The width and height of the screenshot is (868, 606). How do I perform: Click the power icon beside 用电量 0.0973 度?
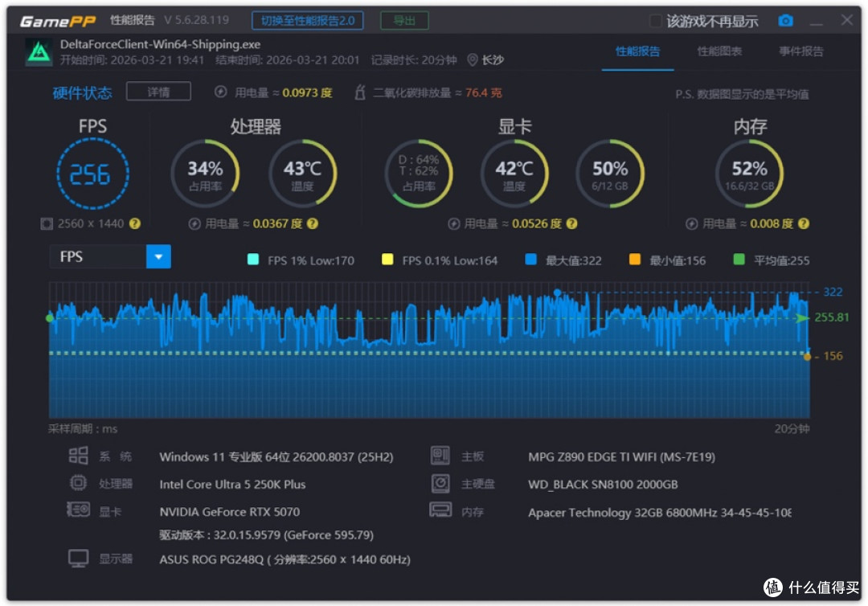tap(220, 92)
